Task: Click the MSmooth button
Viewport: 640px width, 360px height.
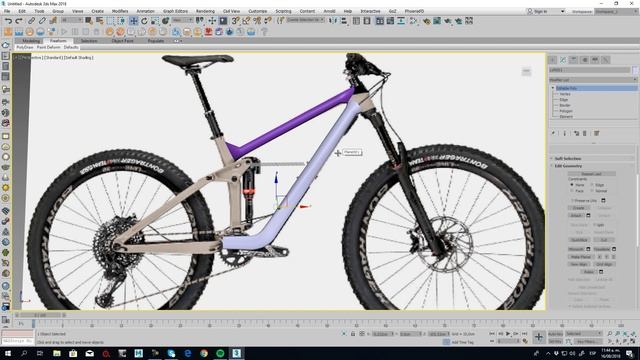Action: point(576,249)
